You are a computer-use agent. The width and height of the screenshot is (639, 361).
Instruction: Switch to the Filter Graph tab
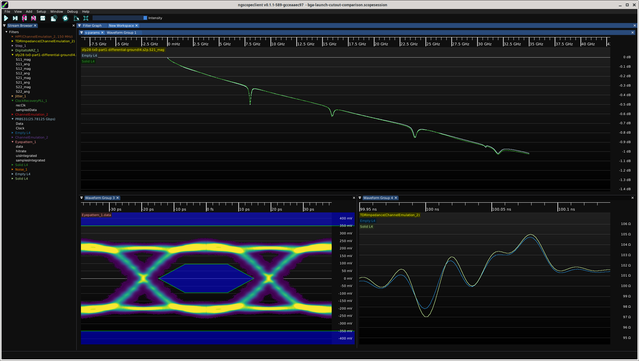point(92,26)
